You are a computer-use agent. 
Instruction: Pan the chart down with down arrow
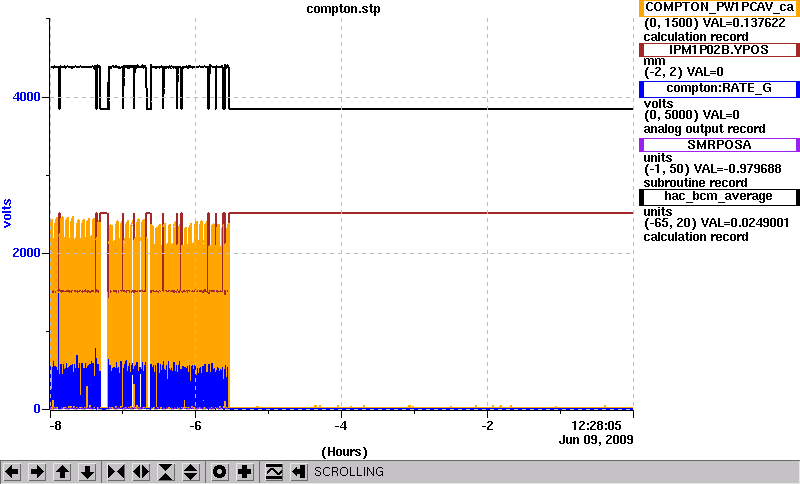pos(87,472)
